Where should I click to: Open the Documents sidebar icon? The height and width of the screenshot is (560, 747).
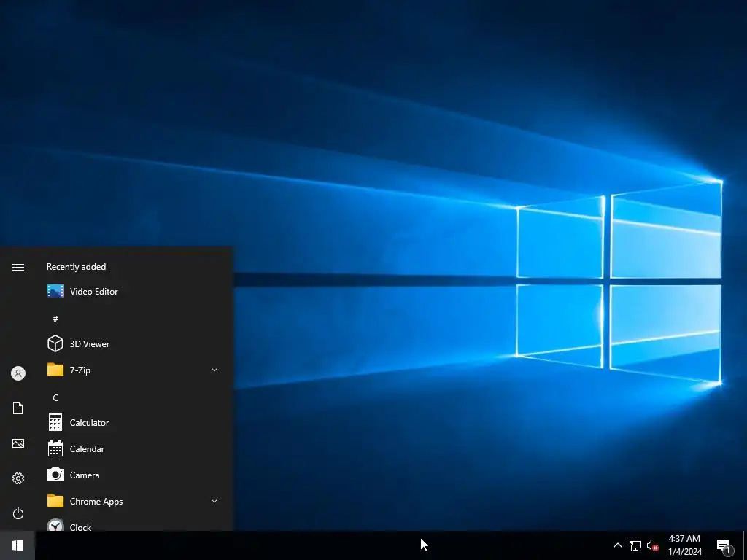coord(18,408)
